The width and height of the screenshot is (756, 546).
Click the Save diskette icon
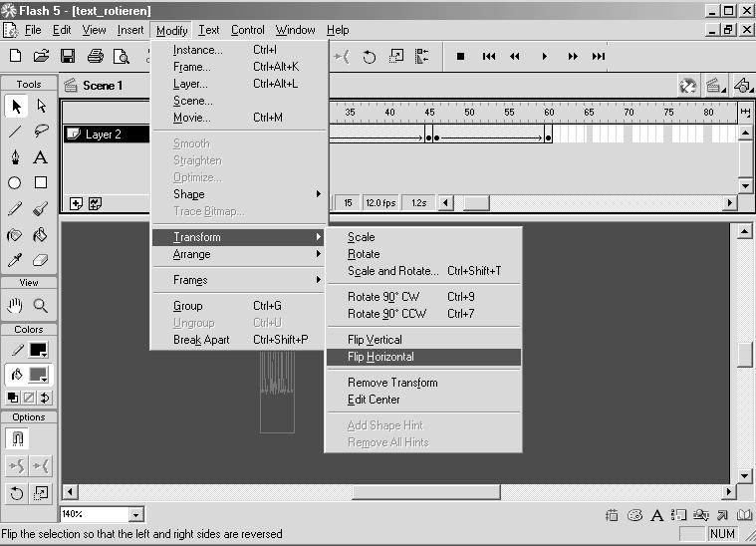[68, 56]
